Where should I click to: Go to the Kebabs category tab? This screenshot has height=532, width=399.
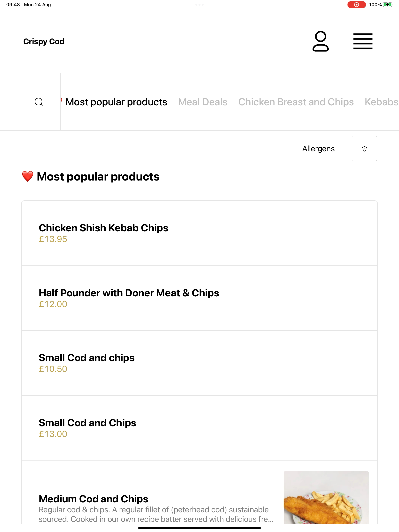point(382,102)
